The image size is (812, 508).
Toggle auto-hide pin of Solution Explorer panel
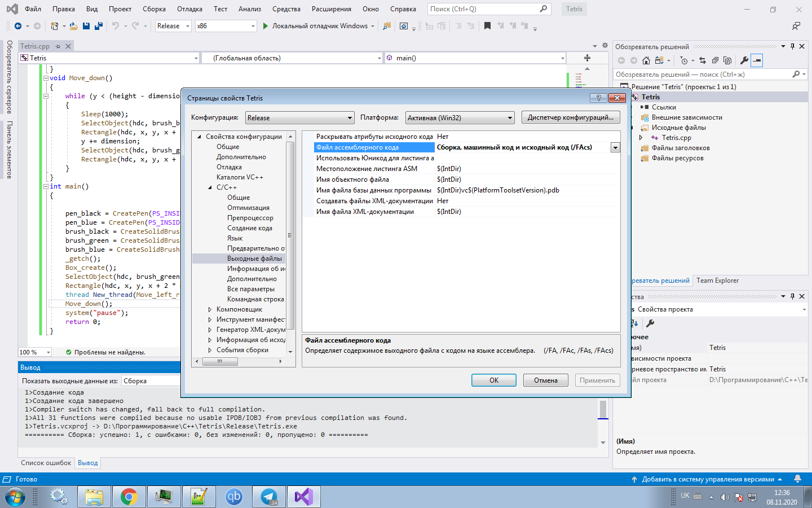coord(792,46)
